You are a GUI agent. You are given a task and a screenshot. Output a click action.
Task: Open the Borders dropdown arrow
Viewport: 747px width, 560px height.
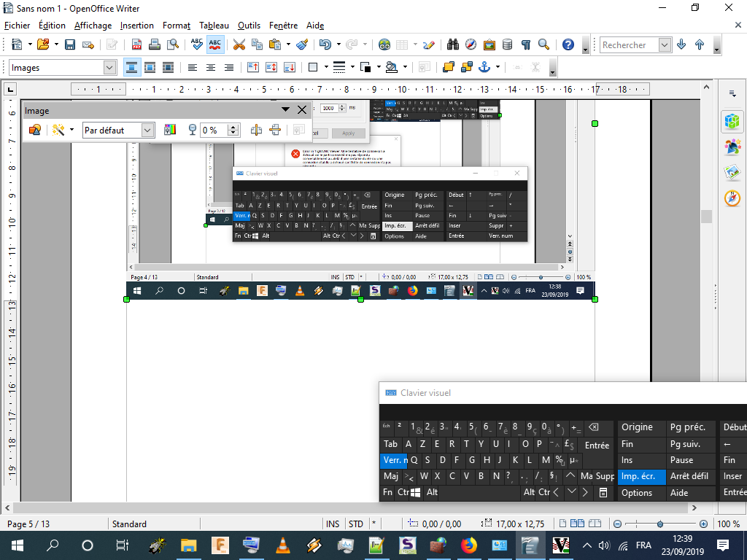(326, 67)
